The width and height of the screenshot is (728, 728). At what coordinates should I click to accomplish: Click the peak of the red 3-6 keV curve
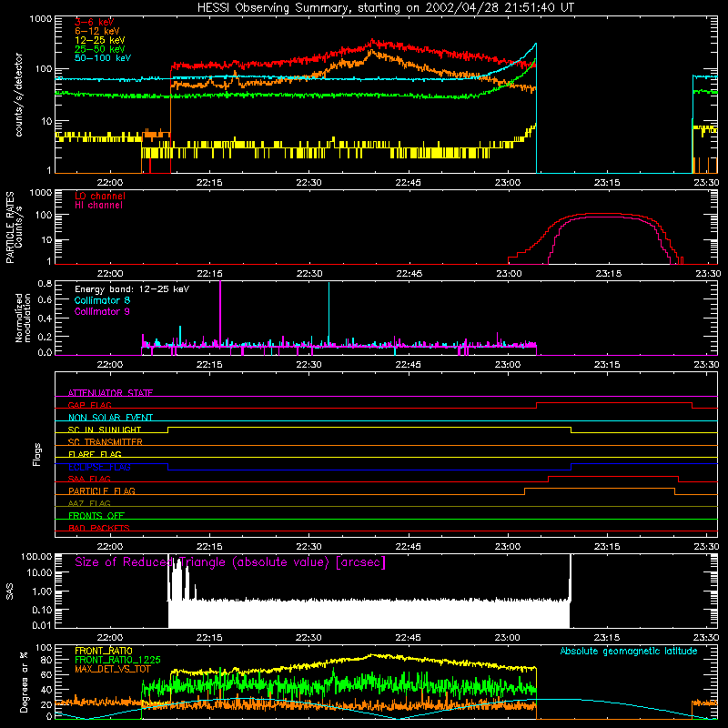tap(373, 42)
